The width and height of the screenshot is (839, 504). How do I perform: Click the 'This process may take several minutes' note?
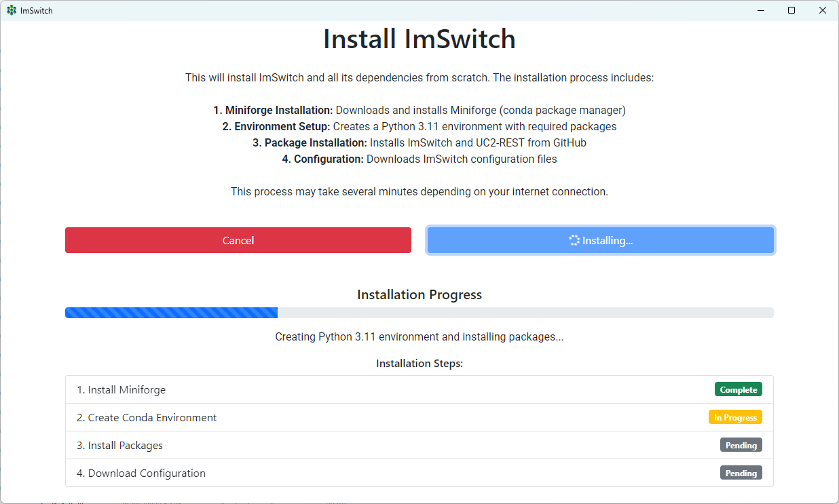419,191
